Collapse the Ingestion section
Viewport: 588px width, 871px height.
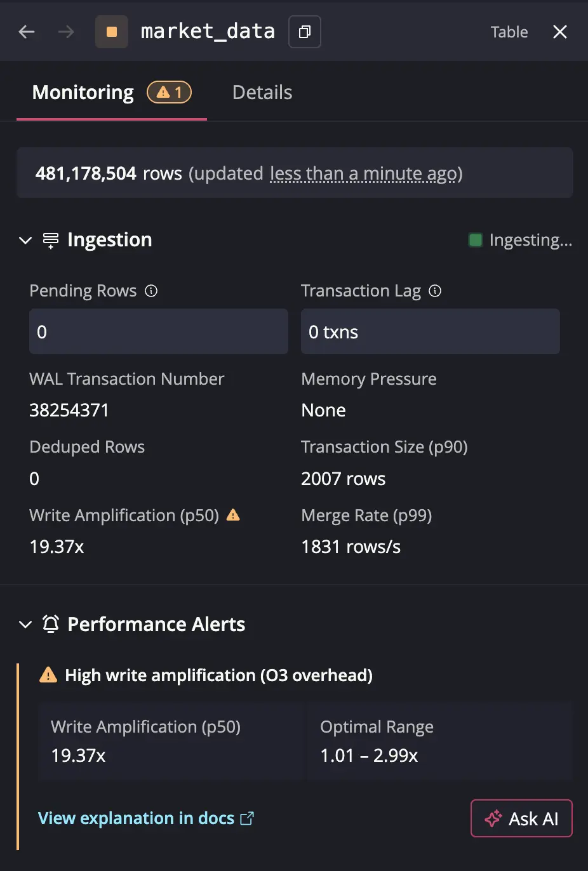point(25,240)
